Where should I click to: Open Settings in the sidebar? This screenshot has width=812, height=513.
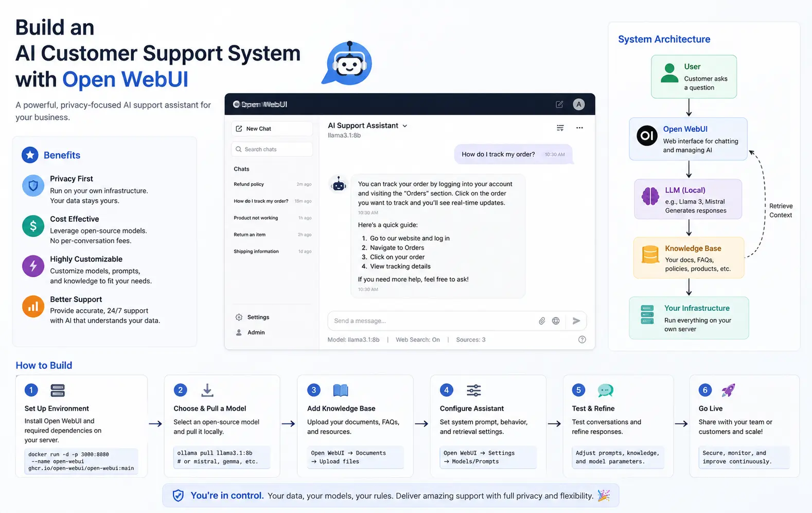252,317
